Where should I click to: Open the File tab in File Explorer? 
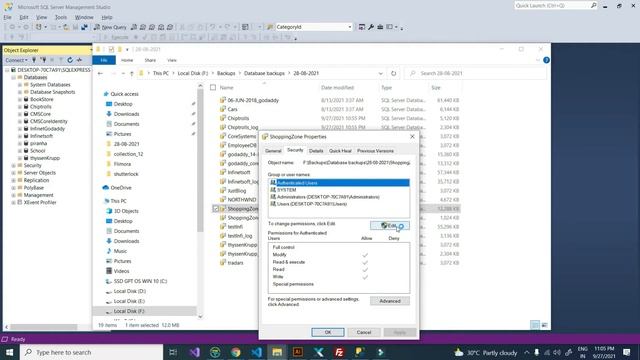click(104, 60)
